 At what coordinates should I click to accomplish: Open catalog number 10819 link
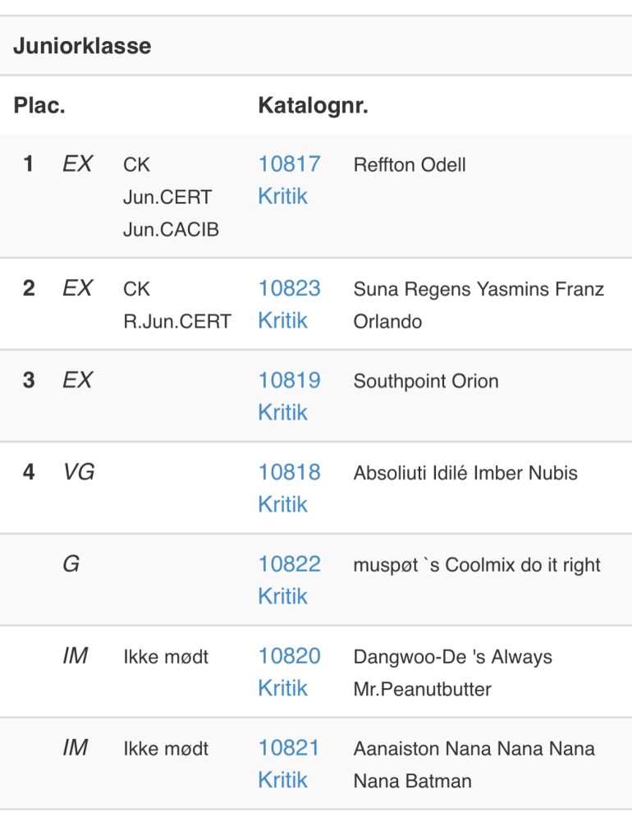289,381
